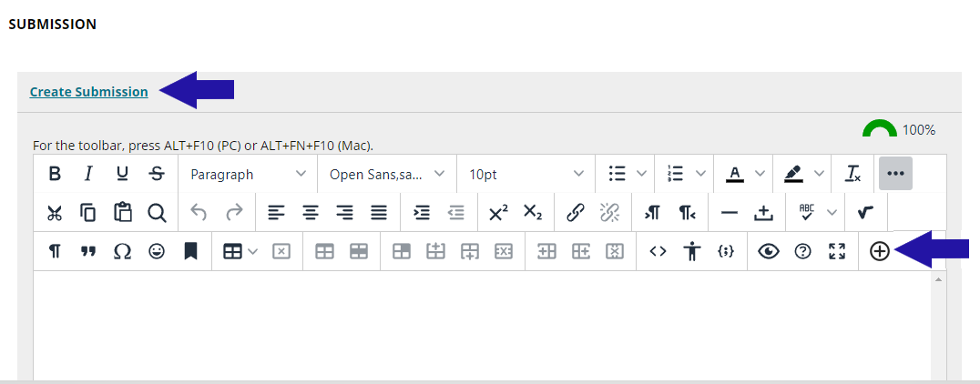Open the emoji picker icon

(157, 252)
